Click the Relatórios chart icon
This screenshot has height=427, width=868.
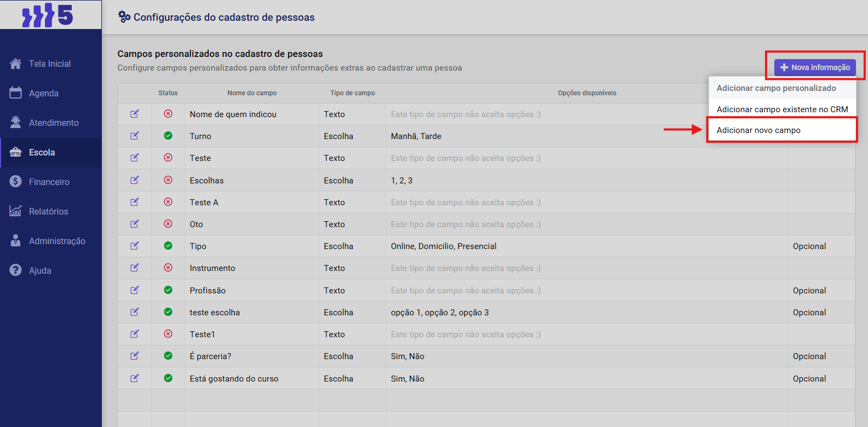tap(15, 211)
